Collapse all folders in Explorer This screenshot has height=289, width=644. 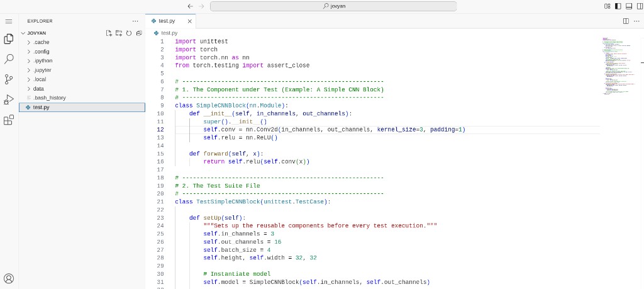click(x=139, y=33)
